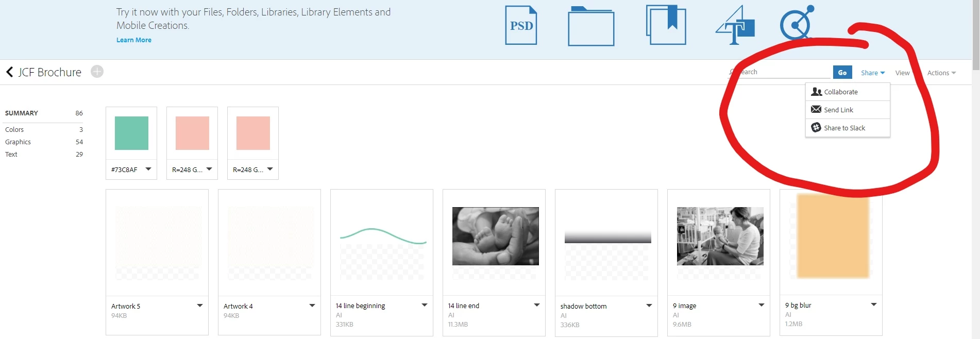Open the View menu
980x339 pixels.
(902, 73)
